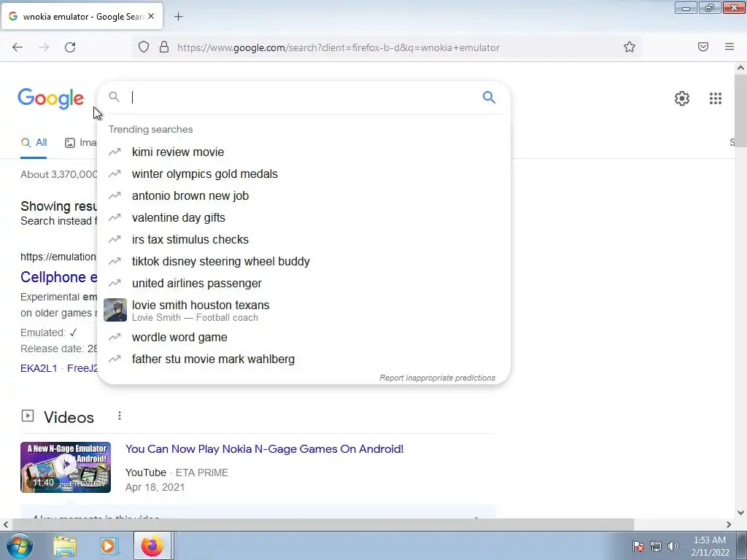Click the Google logo
The height and width of the screenshot is (560, 747).
(50, 98)
